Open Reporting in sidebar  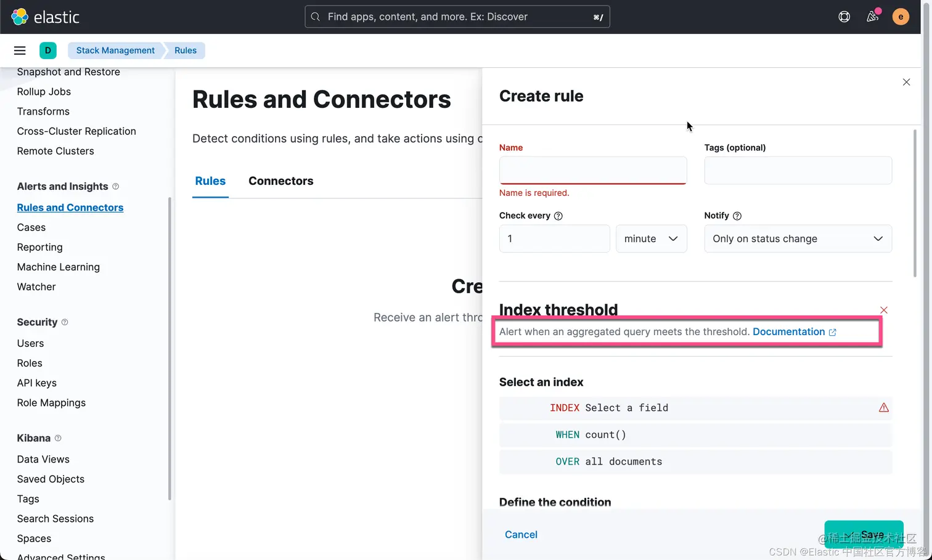tap(40, 247)
